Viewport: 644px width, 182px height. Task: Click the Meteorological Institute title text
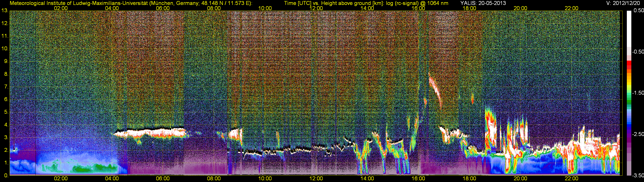(x=131, y=3)
